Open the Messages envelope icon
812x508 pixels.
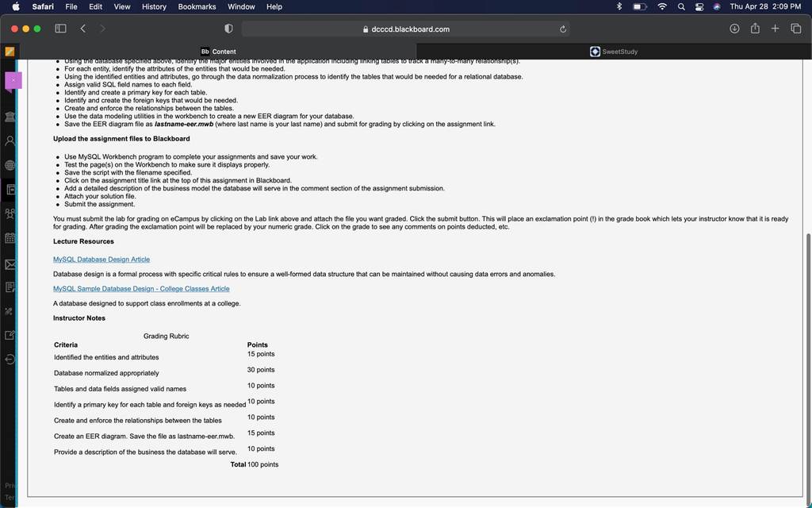[10, 264]
